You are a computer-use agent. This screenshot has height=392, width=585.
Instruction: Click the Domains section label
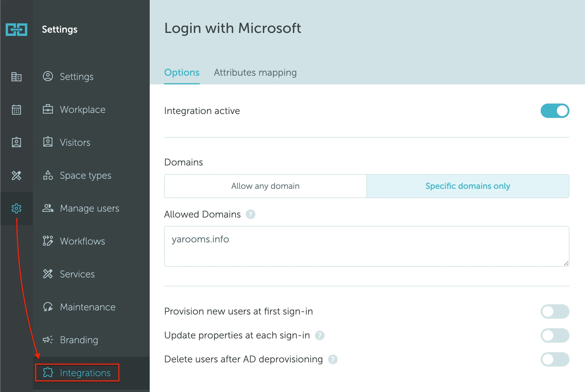(x=184, y=162)
